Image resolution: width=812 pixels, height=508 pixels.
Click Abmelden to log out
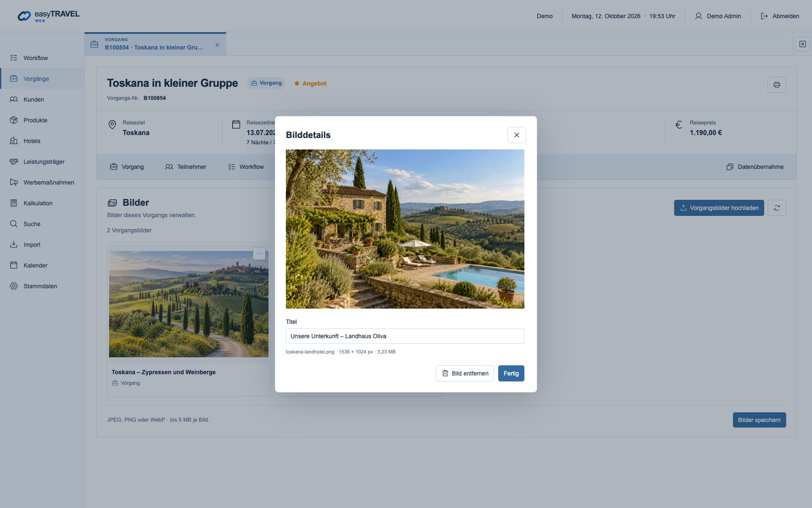[x=780, y=16]
